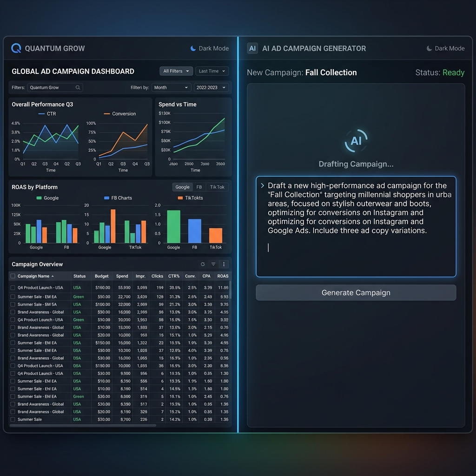Click the "55,900" spend cell
Screen dimensions: 476x476
(x=124, y=287)
